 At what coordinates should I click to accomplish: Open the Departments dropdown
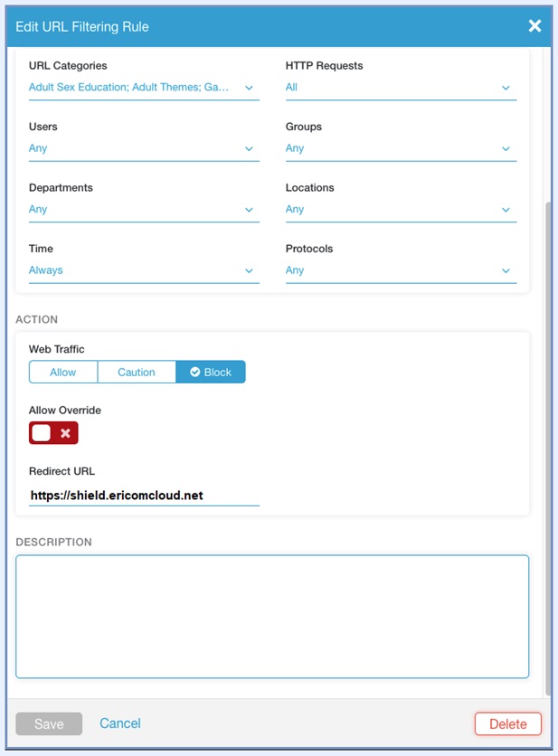point(144,209)
